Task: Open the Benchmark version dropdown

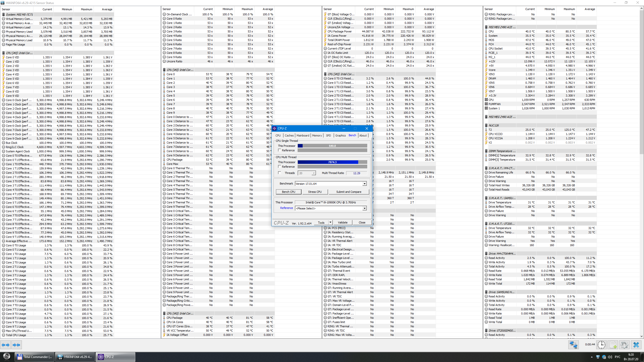Action: 364,184
